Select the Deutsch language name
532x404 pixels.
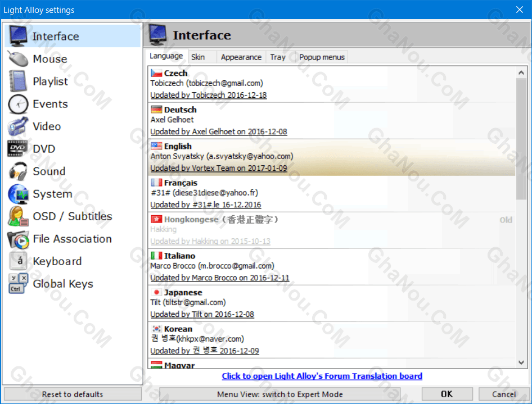click(x=180, y=110)
